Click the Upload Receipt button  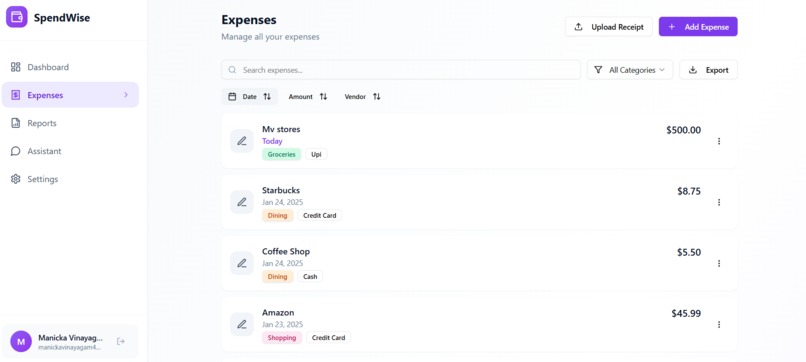609,27
